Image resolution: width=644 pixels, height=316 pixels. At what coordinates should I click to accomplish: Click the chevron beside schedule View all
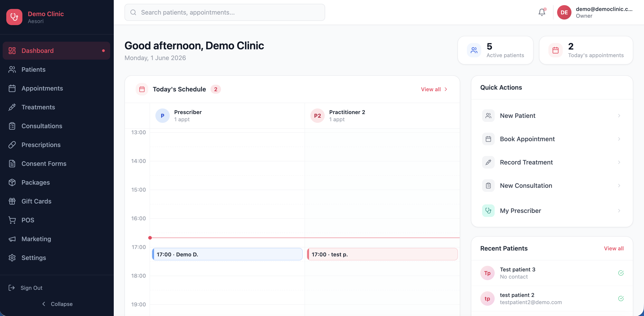click(446, 89)
